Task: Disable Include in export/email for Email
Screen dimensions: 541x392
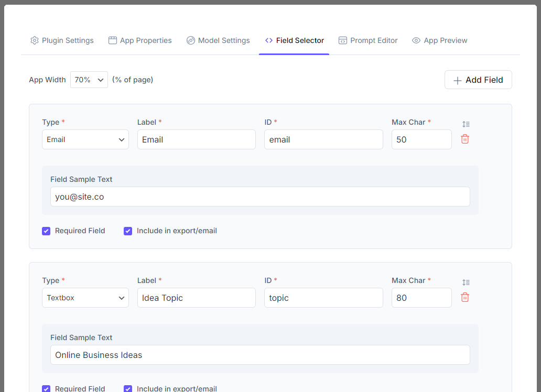Action: coord(128,231)
